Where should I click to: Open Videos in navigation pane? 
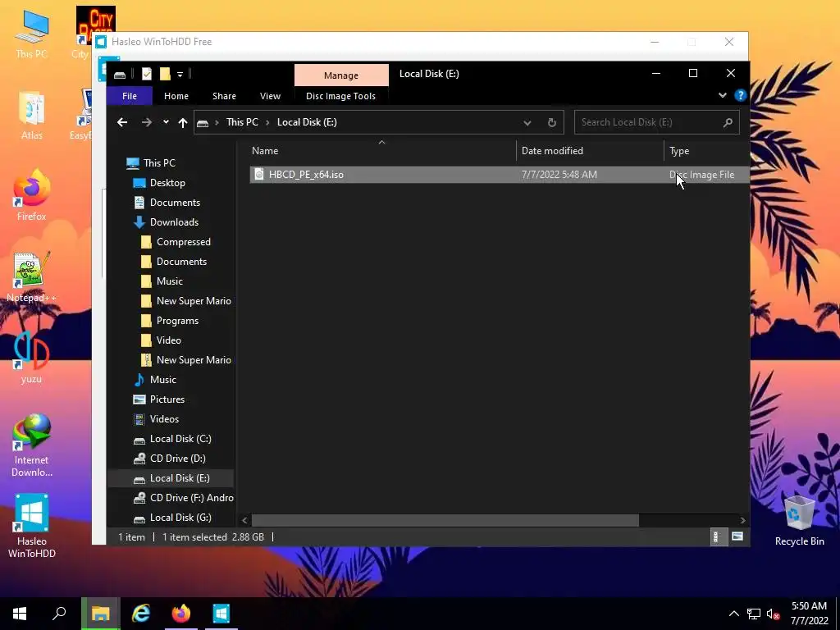(x=164, y=419)
